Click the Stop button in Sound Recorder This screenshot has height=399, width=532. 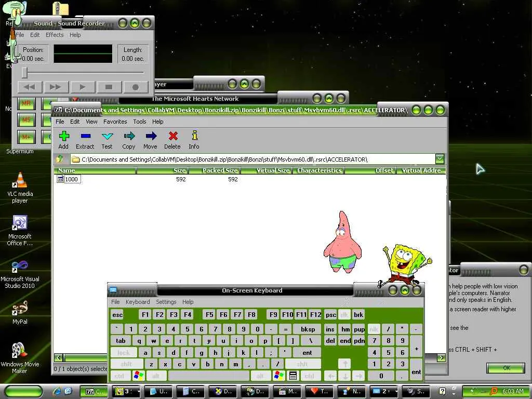pos(109,87)
